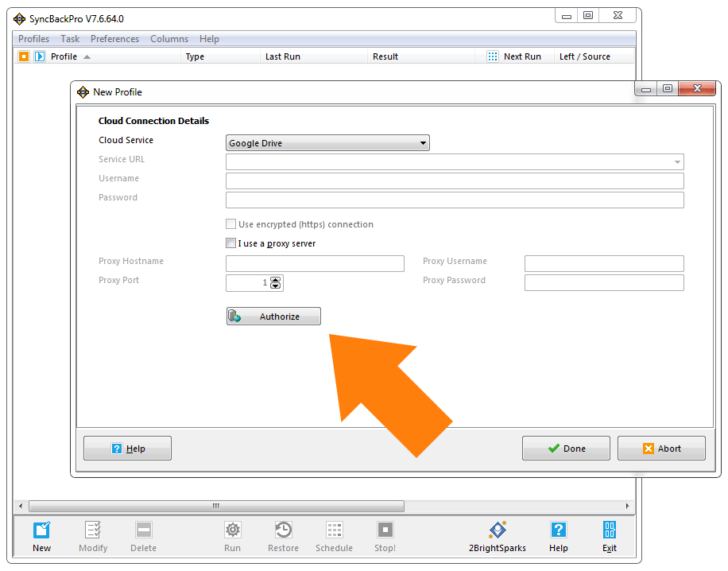The width and height of the screenshot is (728, 571).
Task: Click the Exit toolbar icon
Action: pyautogui.click(x=610, y=530)
